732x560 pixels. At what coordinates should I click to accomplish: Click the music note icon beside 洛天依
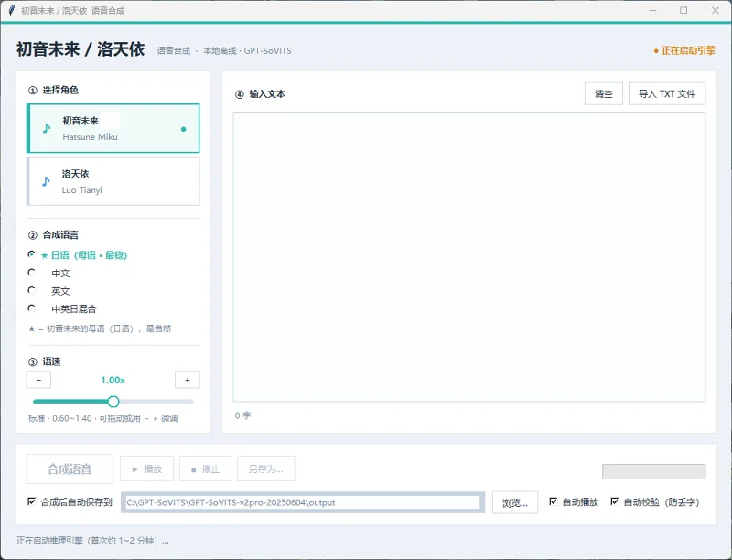tap(46, 181)
